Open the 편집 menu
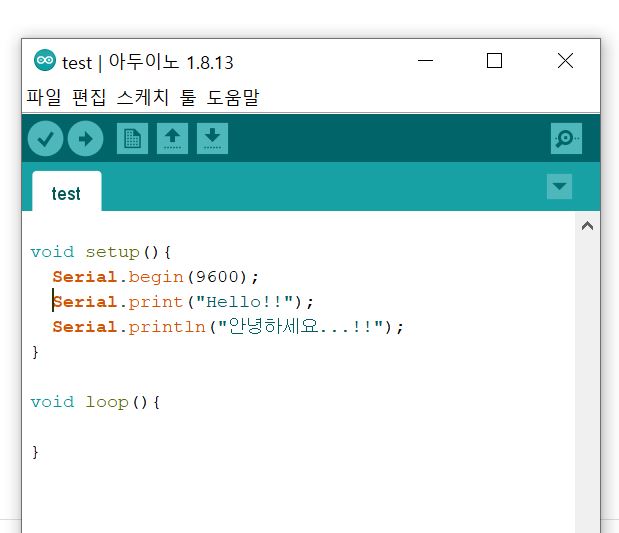Image resolution: width=619 pixels, height=533 pixels. click(x=89, y=97)
